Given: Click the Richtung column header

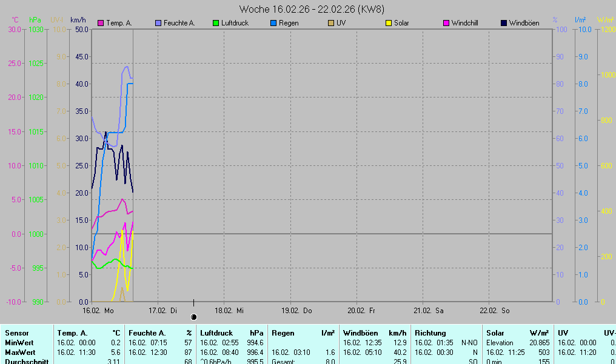Looking at the screenshot, I should click(430, 333).
